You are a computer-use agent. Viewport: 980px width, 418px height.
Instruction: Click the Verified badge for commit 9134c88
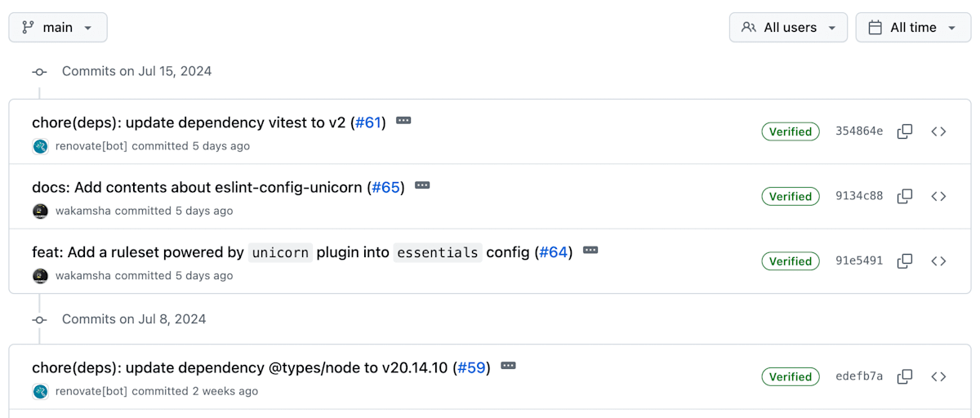(791, 196)
